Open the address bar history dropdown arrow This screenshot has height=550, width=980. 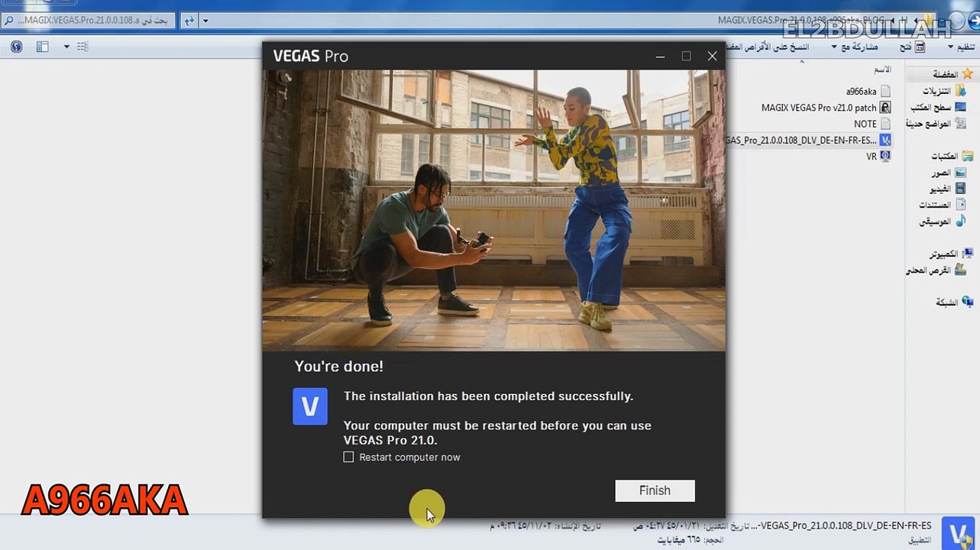(x=205, y=21)
